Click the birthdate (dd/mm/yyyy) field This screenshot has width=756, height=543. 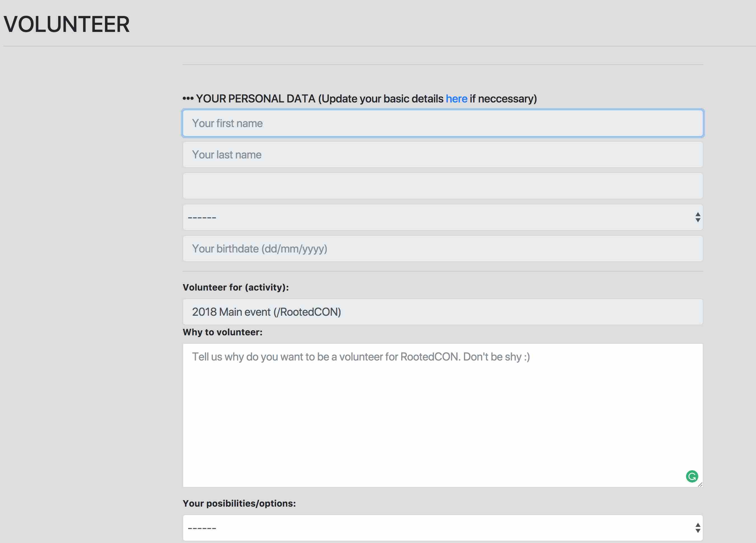click(x=443, y=249)
